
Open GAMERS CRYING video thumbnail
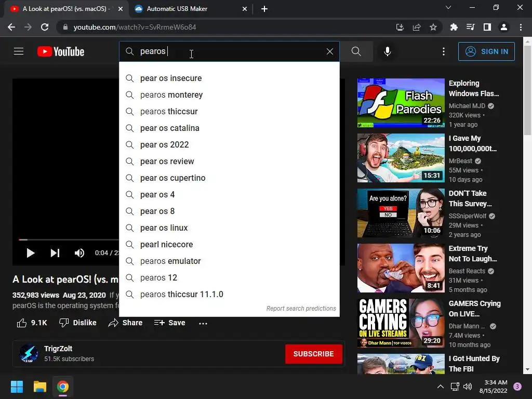[x=401, y=323]
